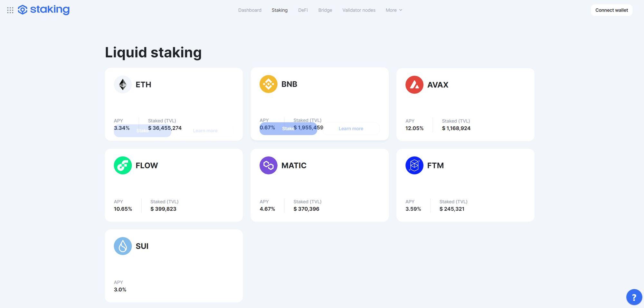644x308 pixels.
Task: Click the $ 1,168,924 TVL value
Action: (456, 128)
